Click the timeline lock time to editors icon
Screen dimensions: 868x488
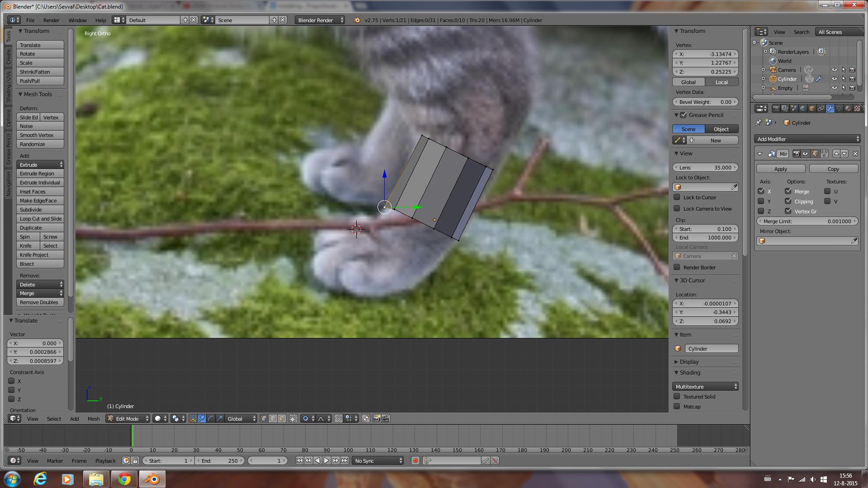click(x=135, y=460)
